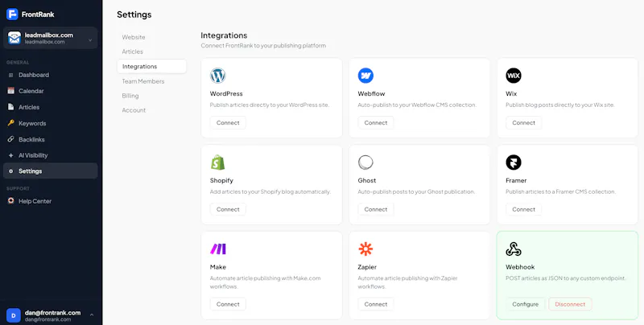Click the Webhook card title

[520, 267]
